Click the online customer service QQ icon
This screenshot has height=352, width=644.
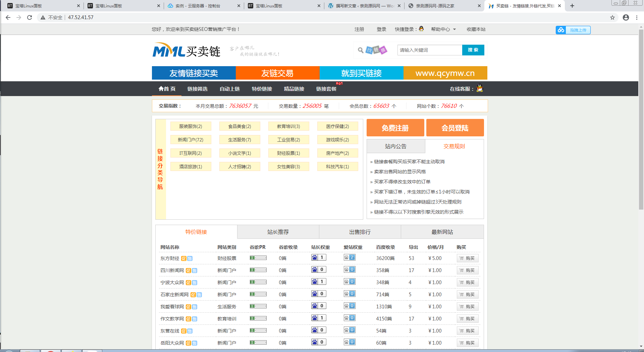click(x=480, y=88)
